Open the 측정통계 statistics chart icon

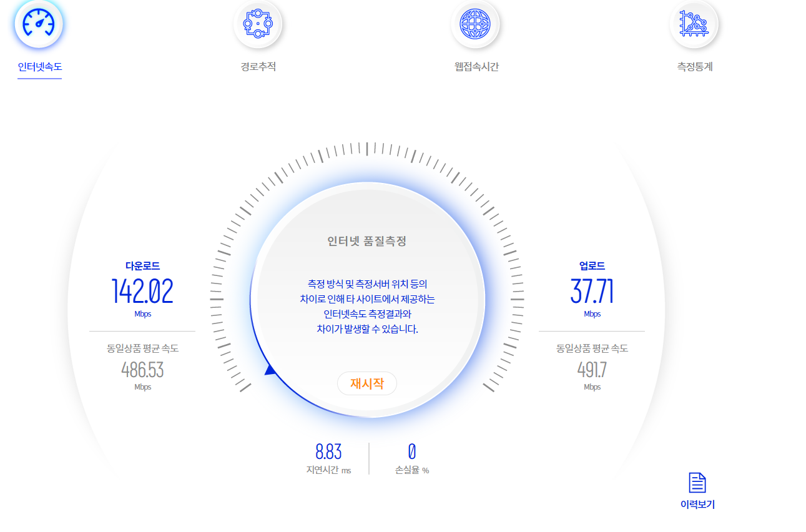pyautogui.click(x=694, y=24)
